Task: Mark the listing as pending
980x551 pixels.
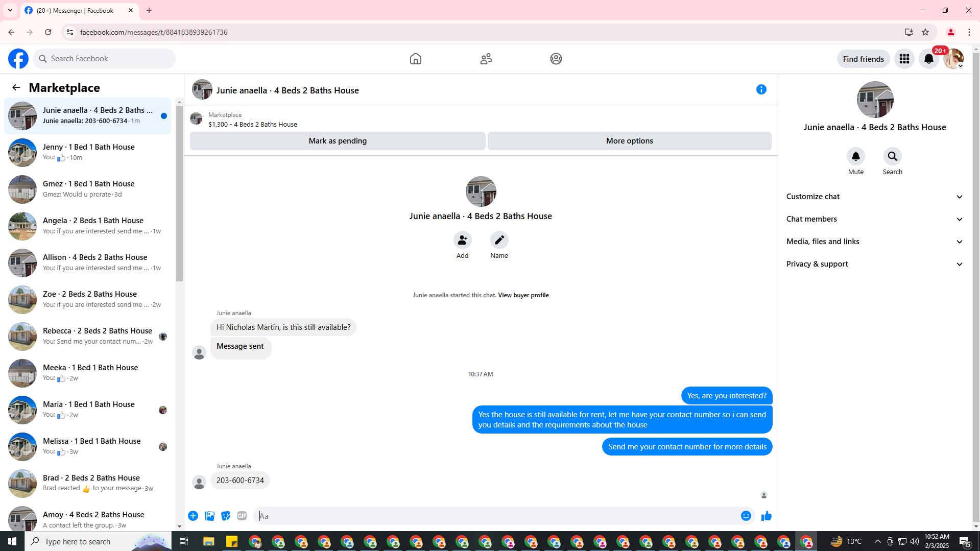Action: pyautogui.click(x=338, y=141)
